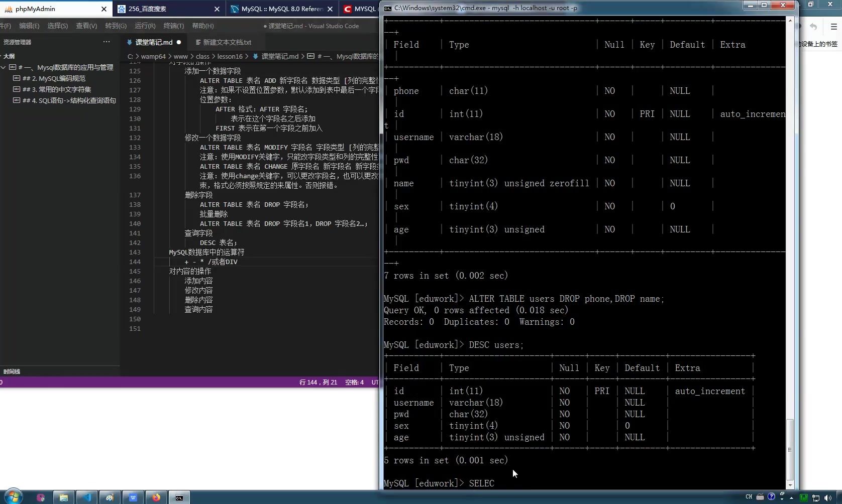Open the network status tray icon
This screenshot has width=842, height=504.
tap(816, 497)
